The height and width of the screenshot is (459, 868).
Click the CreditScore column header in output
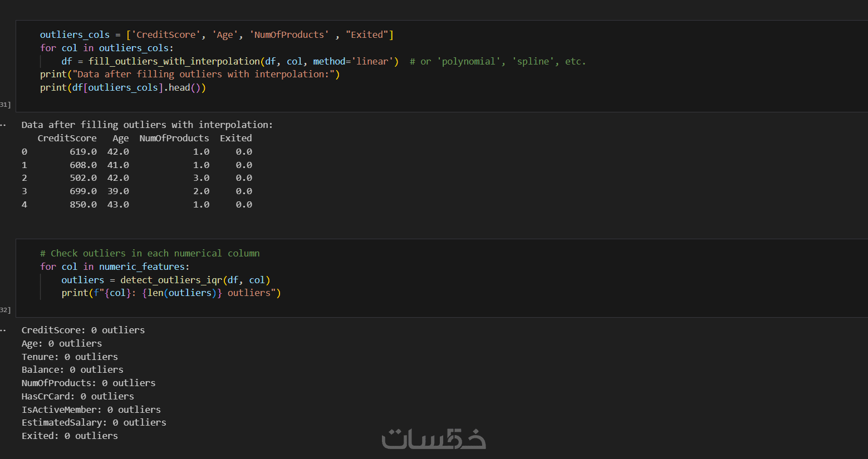67,138
